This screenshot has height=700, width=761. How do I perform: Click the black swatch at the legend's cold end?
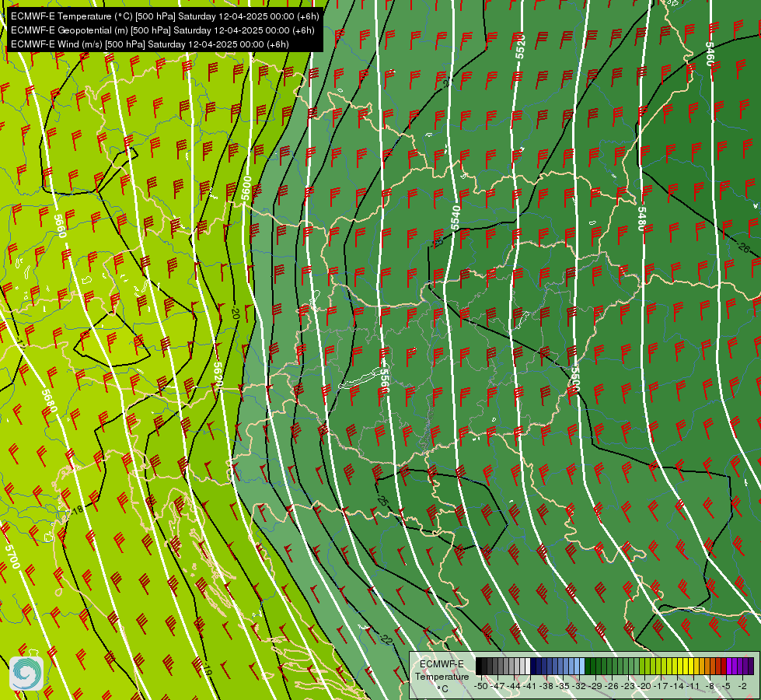(479, 666)
